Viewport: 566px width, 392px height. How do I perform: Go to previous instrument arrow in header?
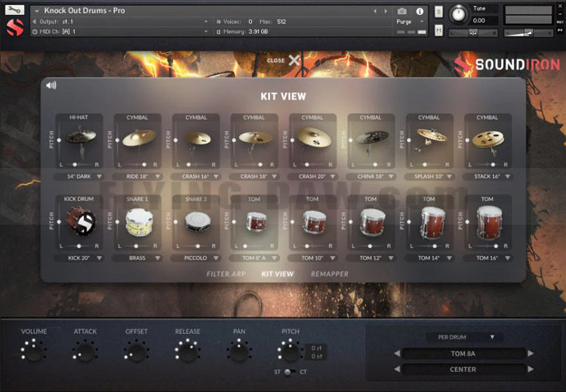coord(375,11)
